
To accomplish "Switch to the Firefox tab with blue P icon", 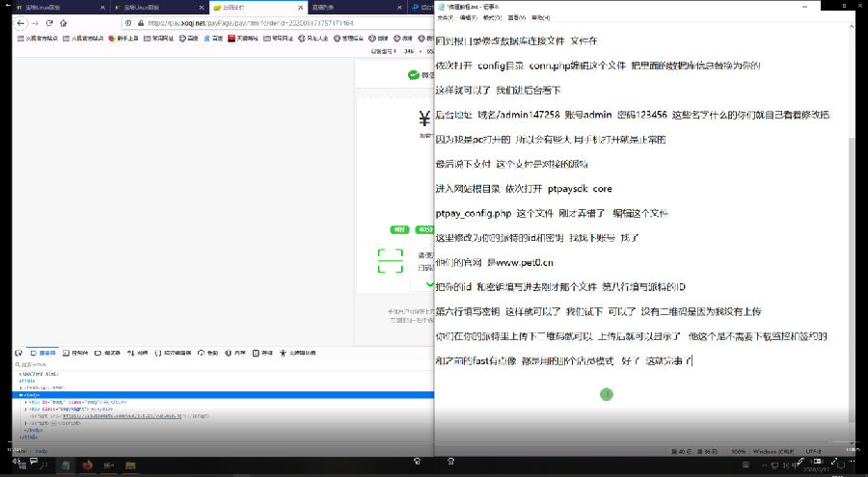I will 420,8.
